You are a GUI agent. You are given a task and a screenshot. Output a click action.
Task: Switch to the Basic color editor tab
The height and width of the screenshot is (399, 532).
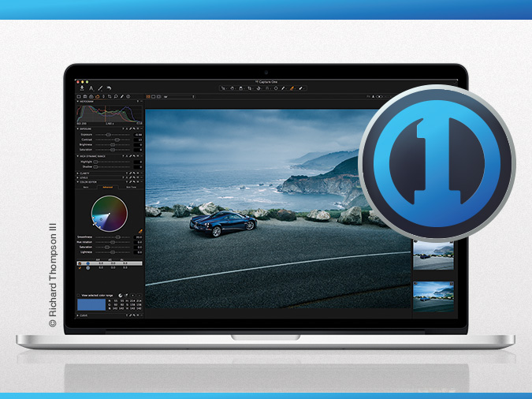tap(86, 188)
